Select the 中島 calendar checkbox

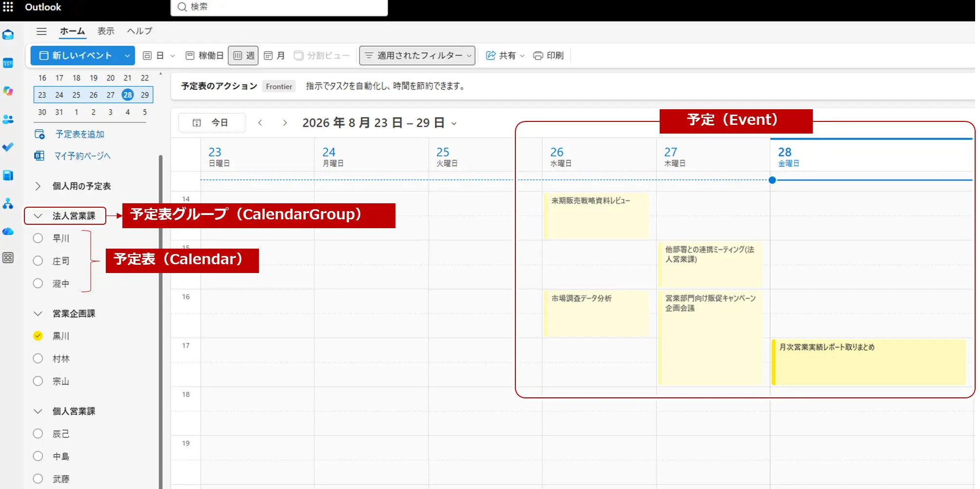[38, 456]
